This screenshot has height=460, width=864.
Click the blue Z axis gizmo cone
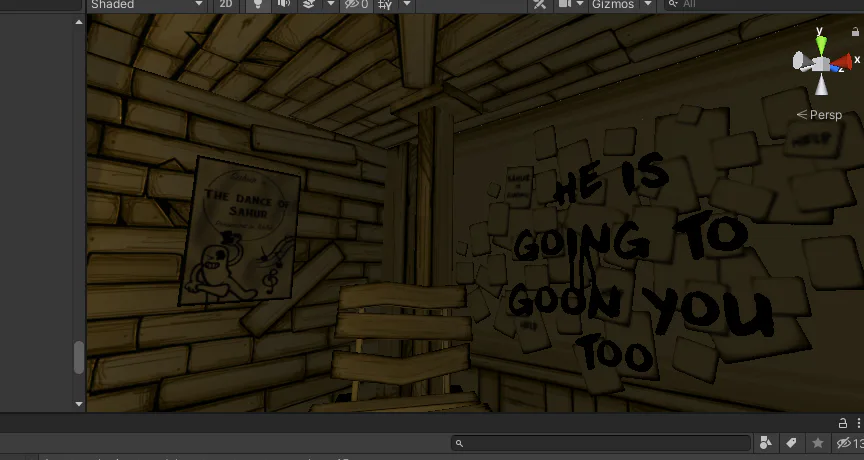point(836,68)
